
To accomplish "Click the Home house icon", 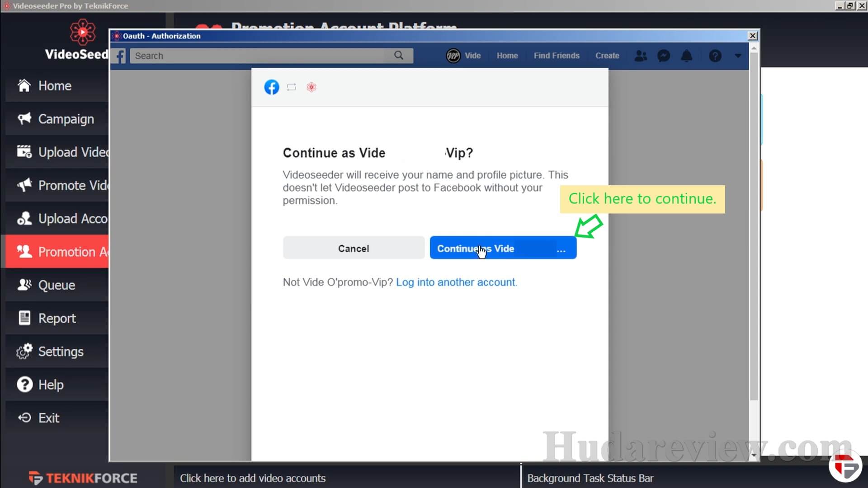I will (24, 85).
